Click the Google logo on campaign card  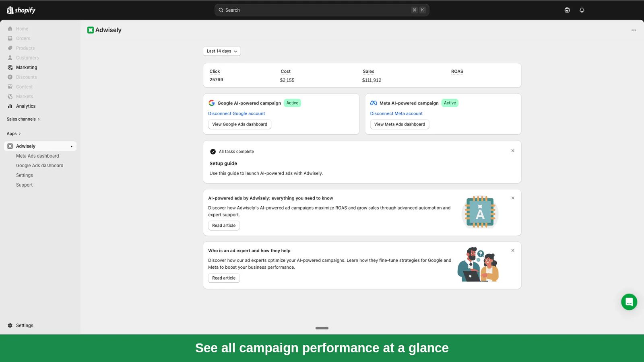point(212,103)
